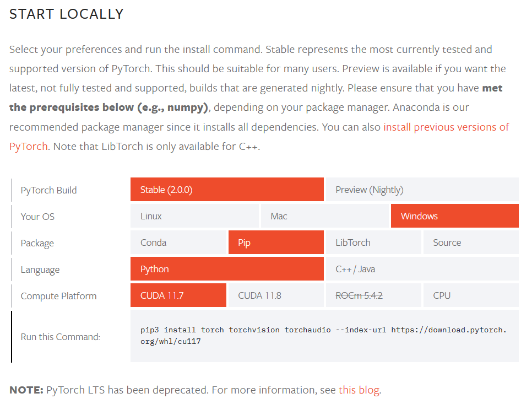Choose the Preview (Nightly) build
The image size is (532, 404).
tap(421, 190)
